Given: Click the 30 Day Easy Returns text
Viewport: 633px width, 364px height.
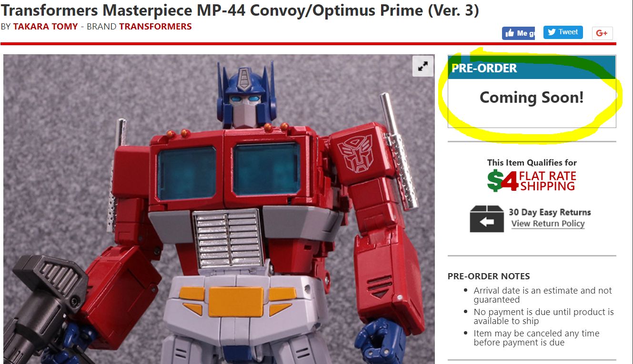Looking at the screenshot, I should 550,212.
